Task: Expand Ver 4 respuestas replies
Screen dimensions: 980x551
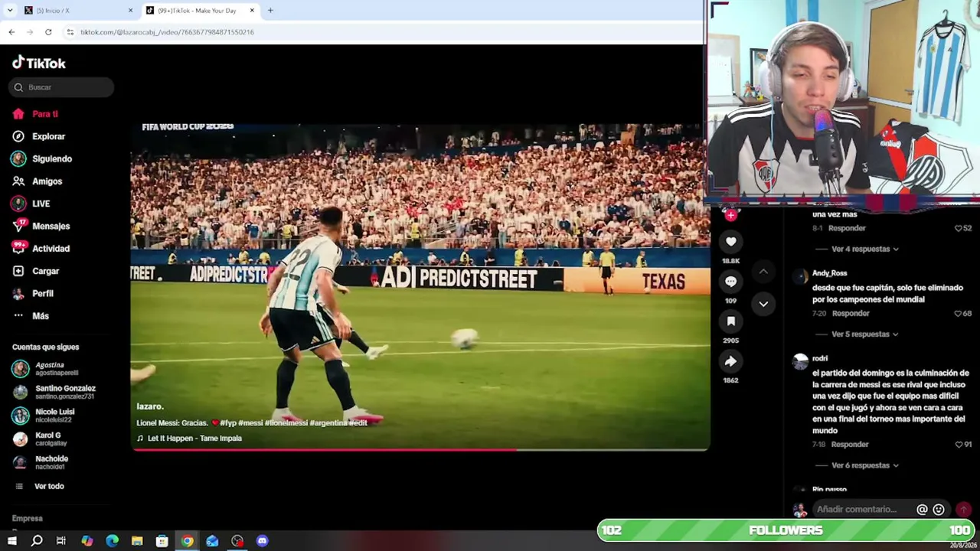Action: pyautogui.click(x=865, y=249)
